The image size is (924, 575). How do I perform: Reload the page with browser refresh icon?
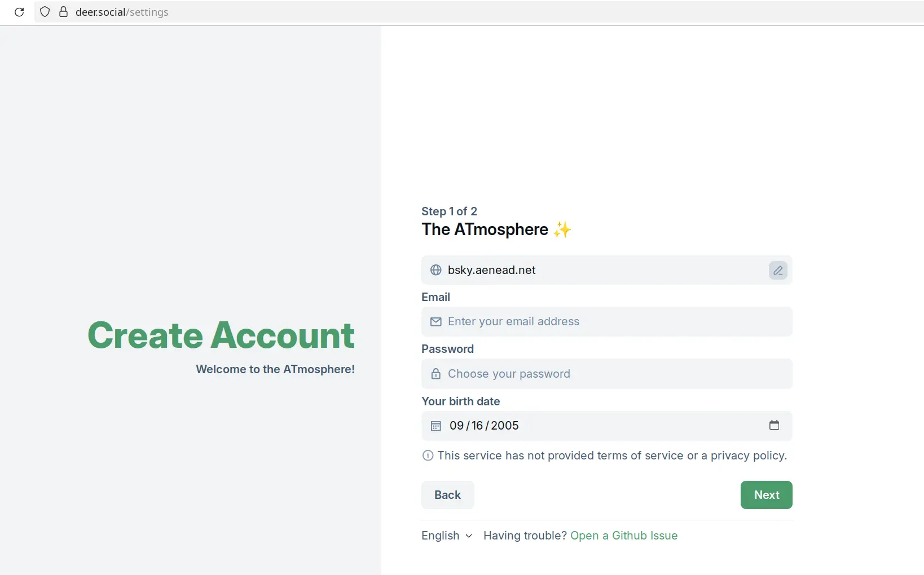click(19, 12)
